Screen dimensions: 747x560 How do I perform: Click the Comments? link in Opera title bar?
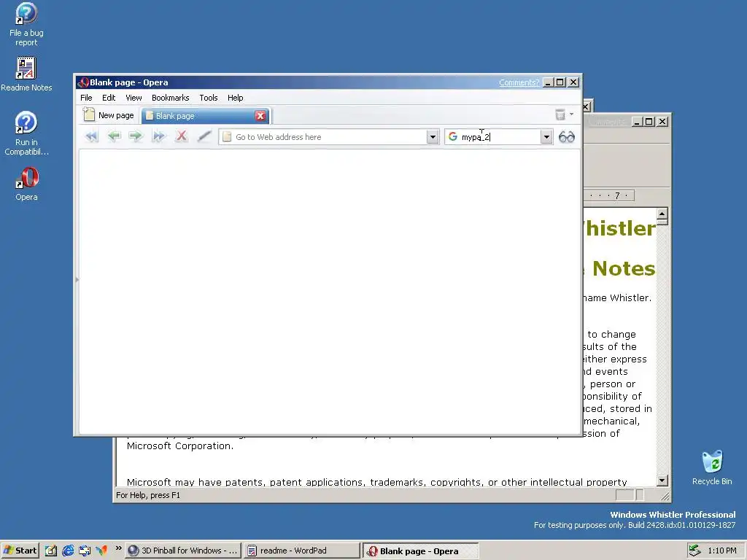[x=519, y=82]
